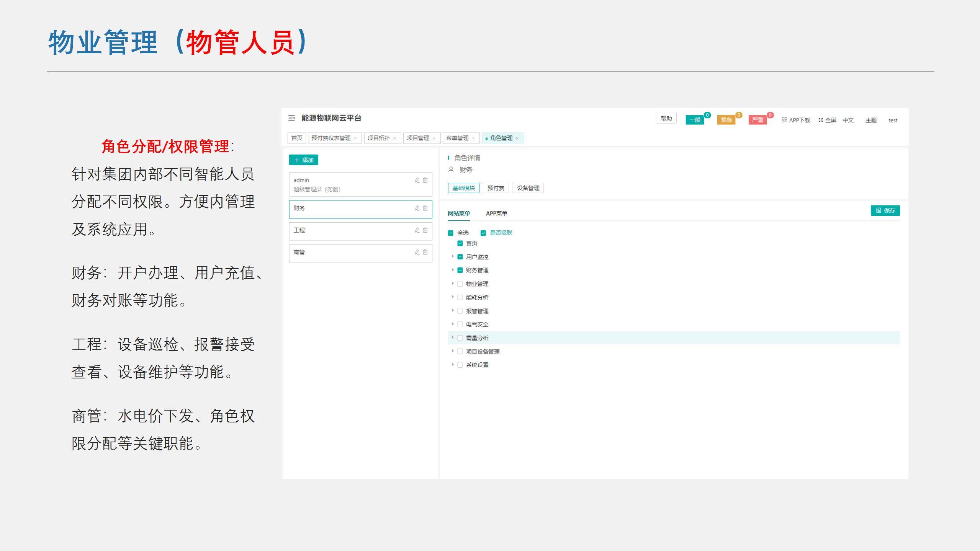Image resolution: width=980 pixels, height=551 pixels.
Task: Click the APP下载 download icon
Action: click(784, 120)
